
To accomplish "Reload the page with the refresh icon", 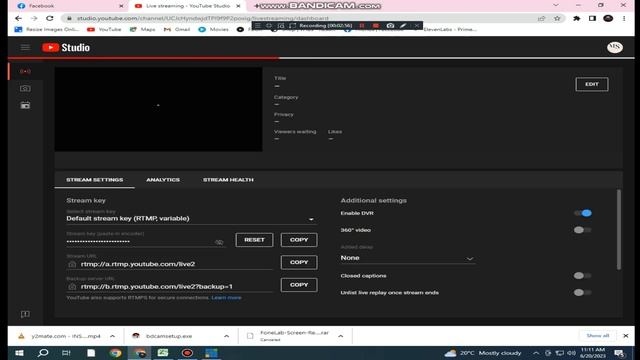I will coord(50,18).
